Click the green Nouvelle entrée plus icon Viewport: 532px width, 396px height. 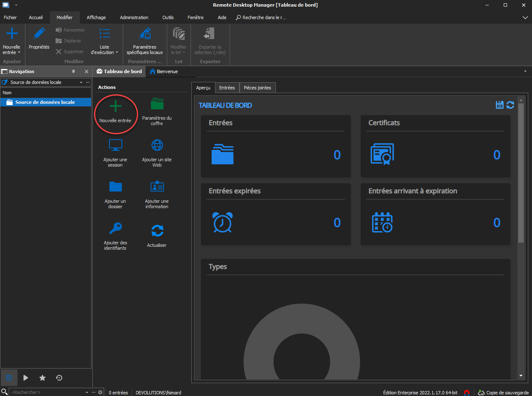coord(115,107)
